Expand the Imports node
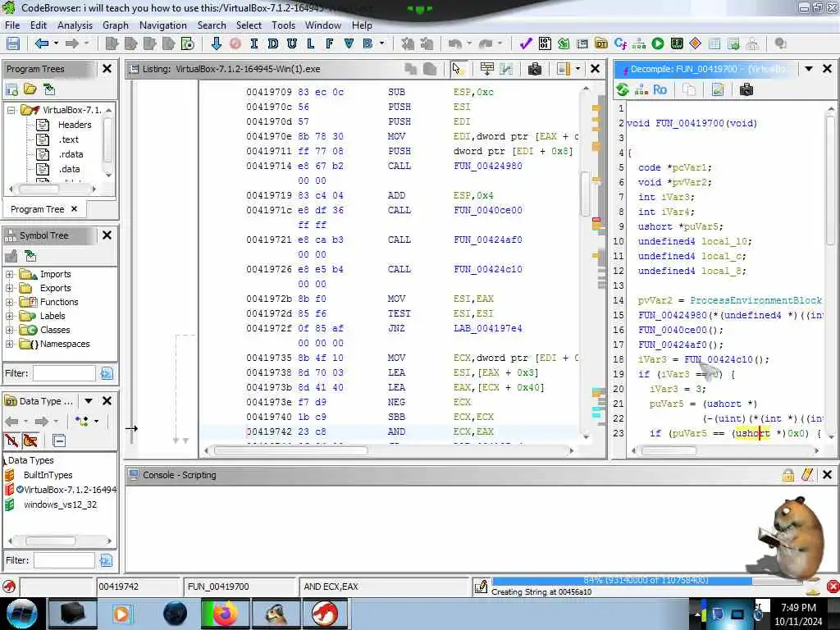The height and width of the screenshot is (630, 840). (x=10, y=274)
